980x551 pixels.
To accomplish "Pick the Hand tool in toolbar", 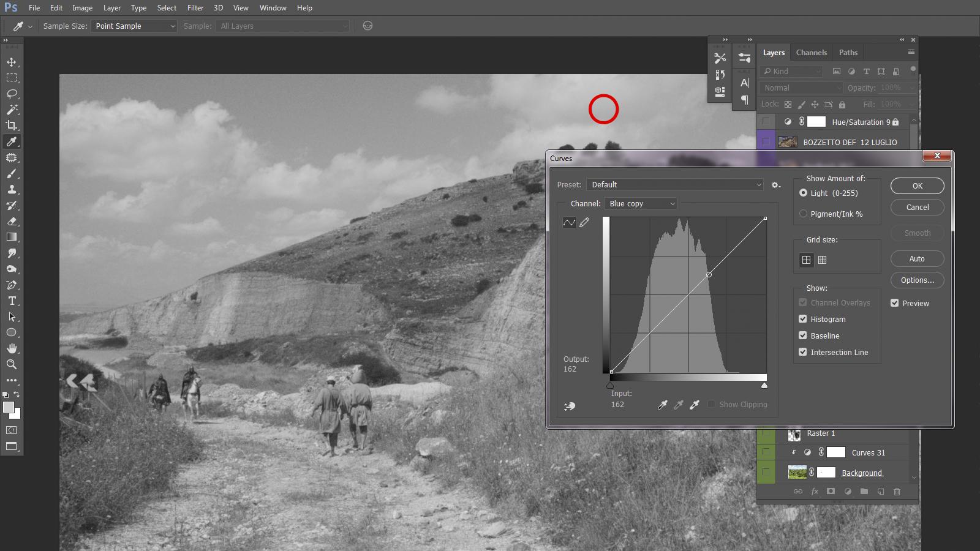I will coord(12,348).
